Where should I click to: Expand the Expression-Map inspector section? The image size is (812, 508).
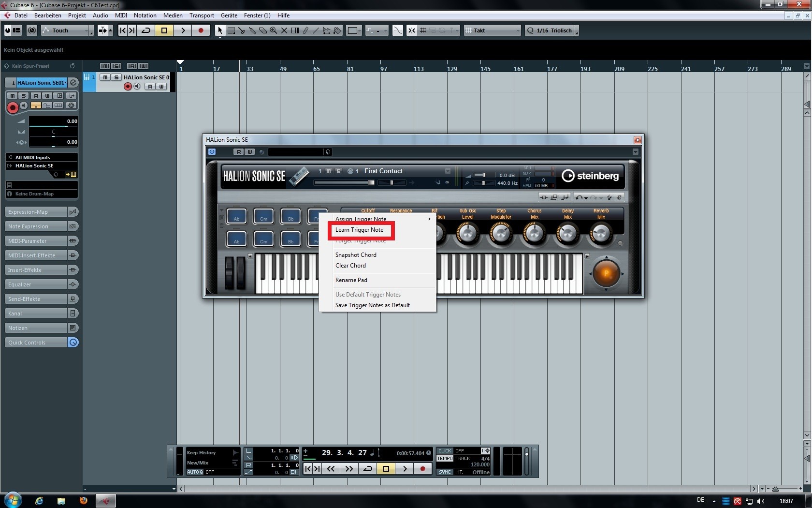42,212
